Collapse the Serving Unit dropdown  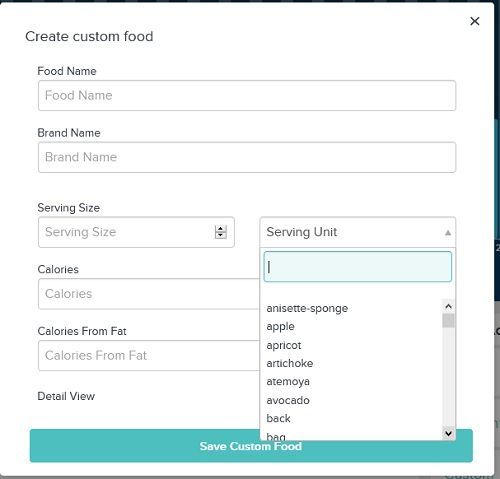[x=358, y=232]
